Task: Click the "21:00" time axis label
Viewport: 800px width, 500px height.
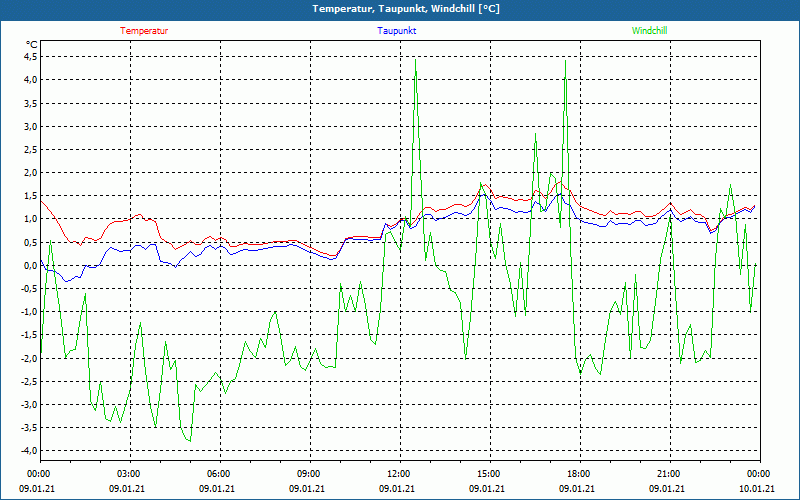Action: coord(670,474)
